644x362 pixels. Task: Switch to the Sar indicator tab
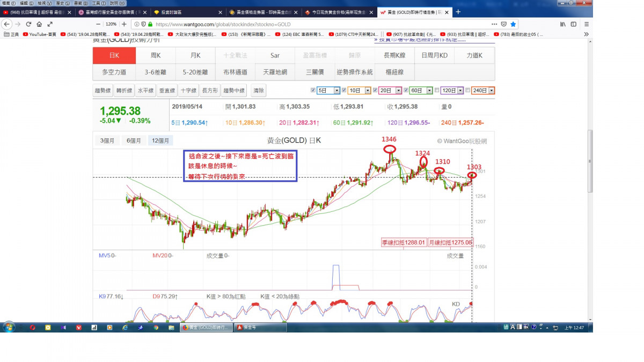click(x=275, y=55)
